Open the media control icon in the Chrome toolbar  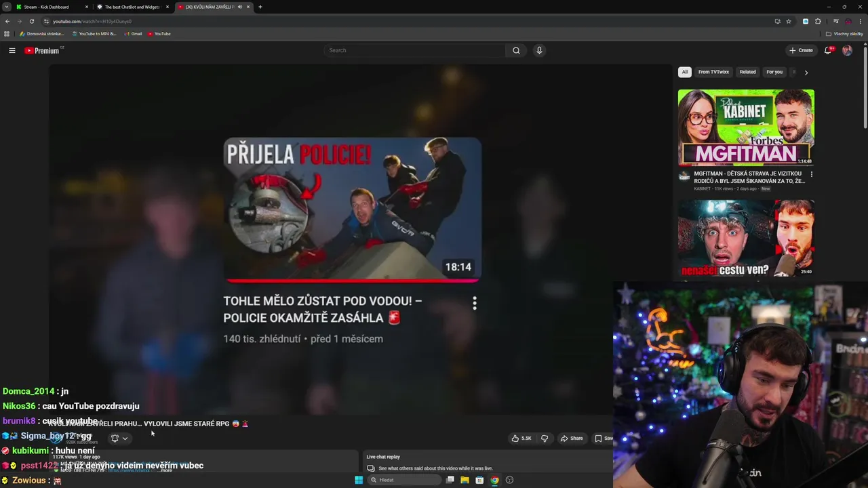(x=835, y=21)
